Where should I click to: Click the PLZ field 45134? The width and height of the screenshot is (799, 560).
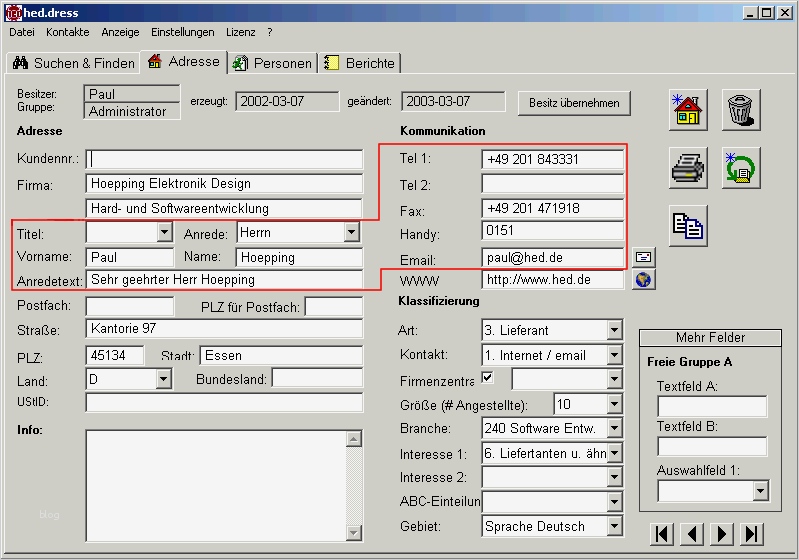tap(115, 355)
